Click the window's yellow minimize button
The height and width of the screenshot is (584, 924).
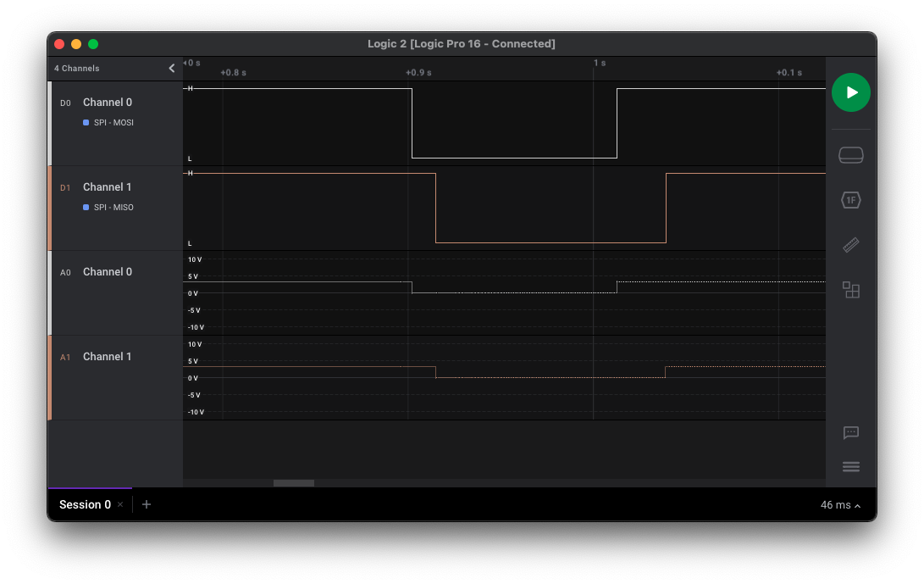point(76,44)
